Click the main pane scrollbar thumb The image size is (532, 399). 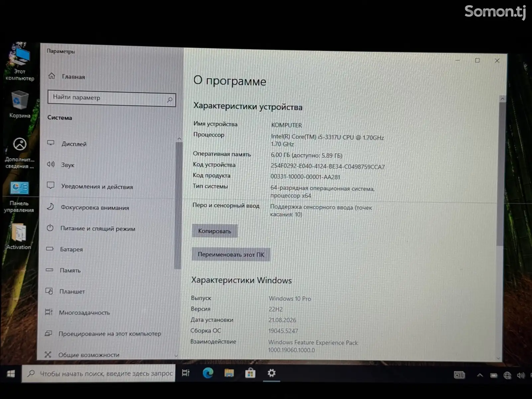point(500,174)
